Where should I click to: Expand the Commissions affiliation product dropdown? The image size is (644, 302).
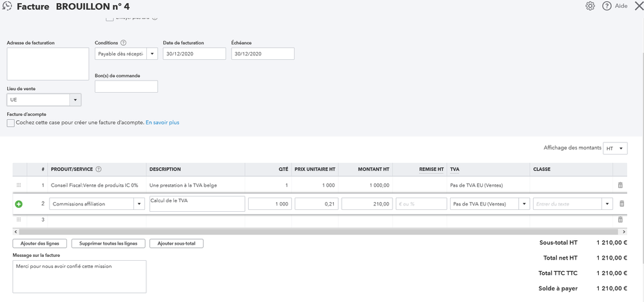click(139, 204)
